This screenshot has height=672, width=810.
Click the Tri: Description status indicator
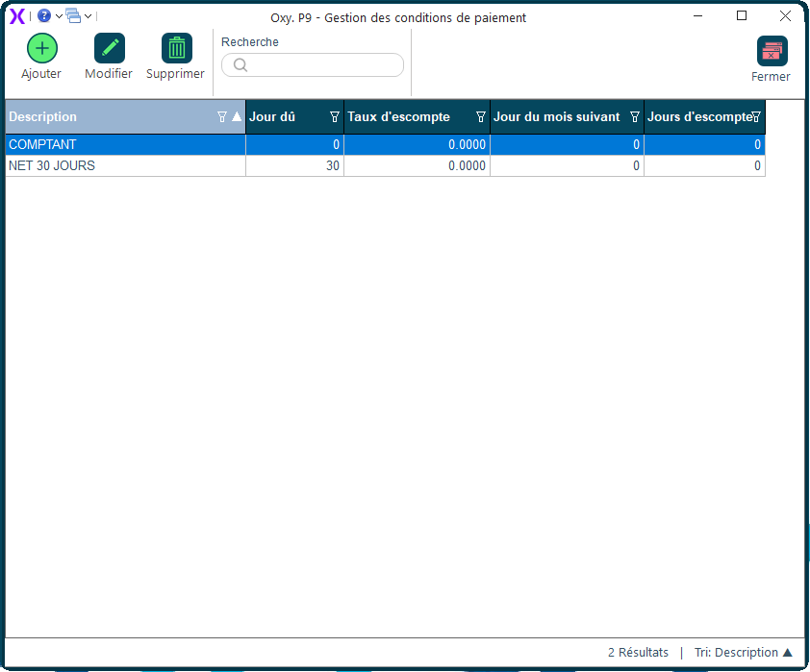pos(743,653)
